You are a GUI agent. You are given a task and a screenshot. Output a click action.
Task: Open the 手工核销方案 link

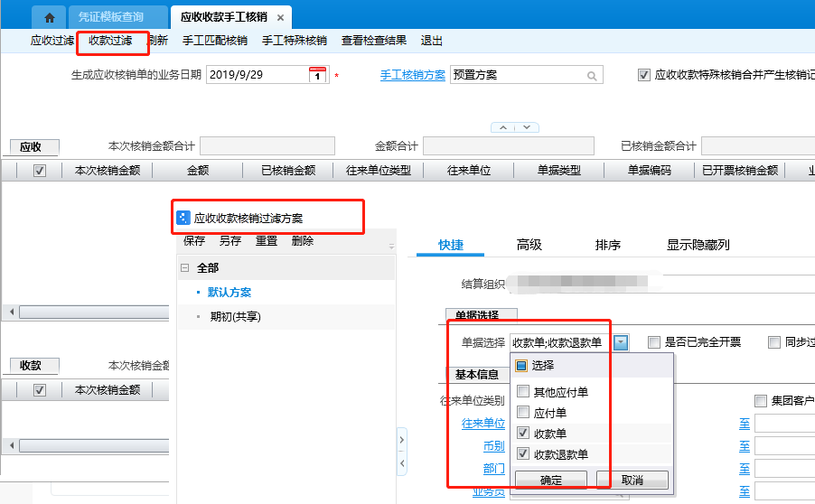(x=413, y=75)
